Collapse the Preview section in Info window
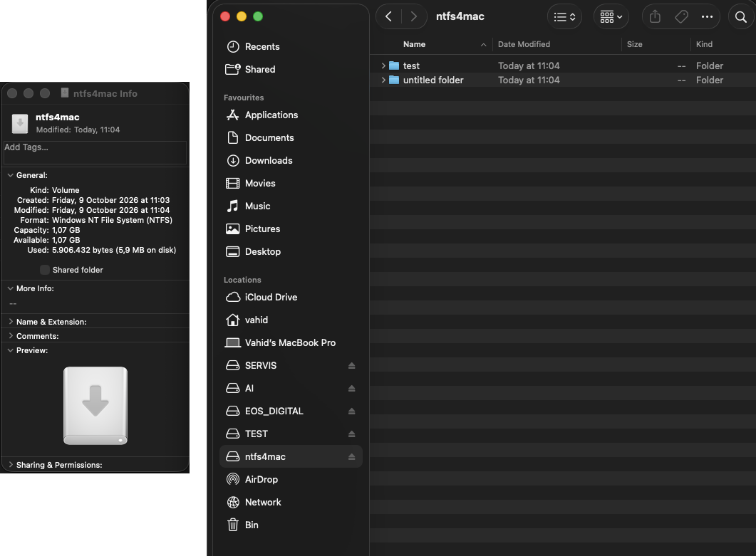The image size is (756, 556). (x=10, y=350)
